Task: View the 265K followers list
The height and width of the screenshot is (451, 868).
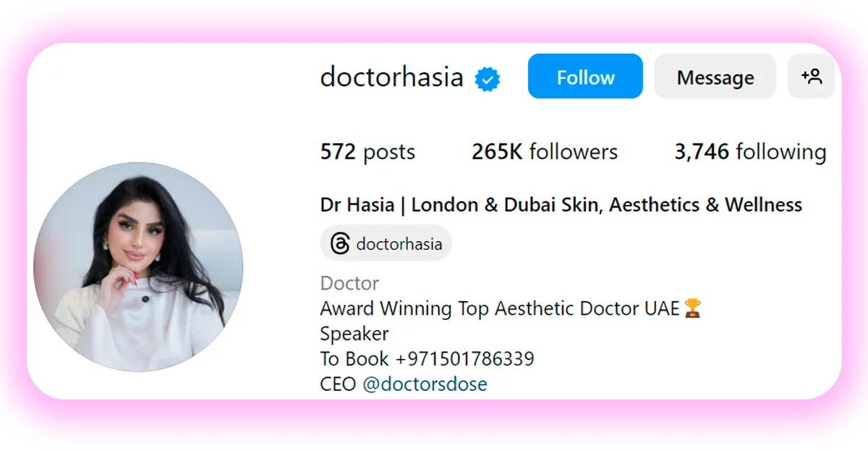Action: coord(545,152)
